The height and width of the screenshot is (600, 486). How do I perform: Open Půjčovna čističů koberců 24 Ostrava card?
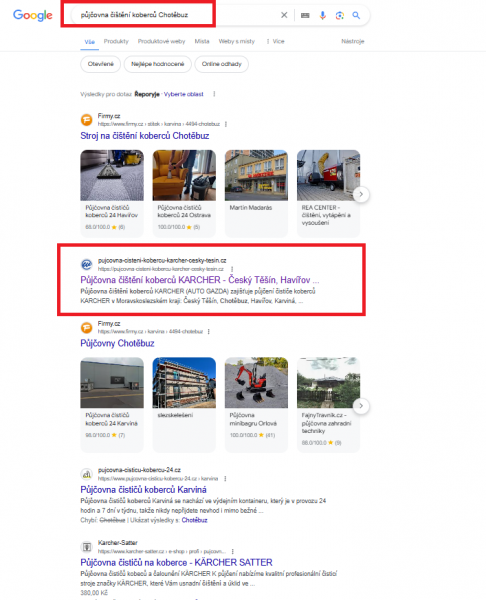184,193
